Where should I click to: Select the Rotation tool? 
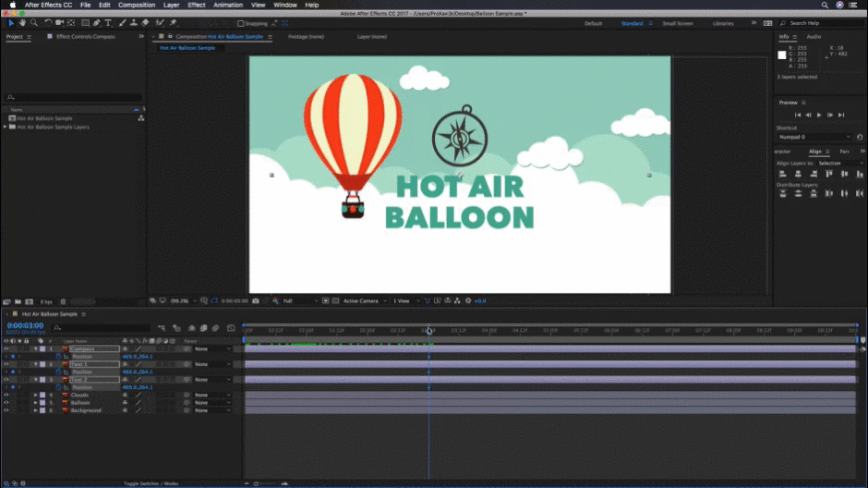pos(48,23)
